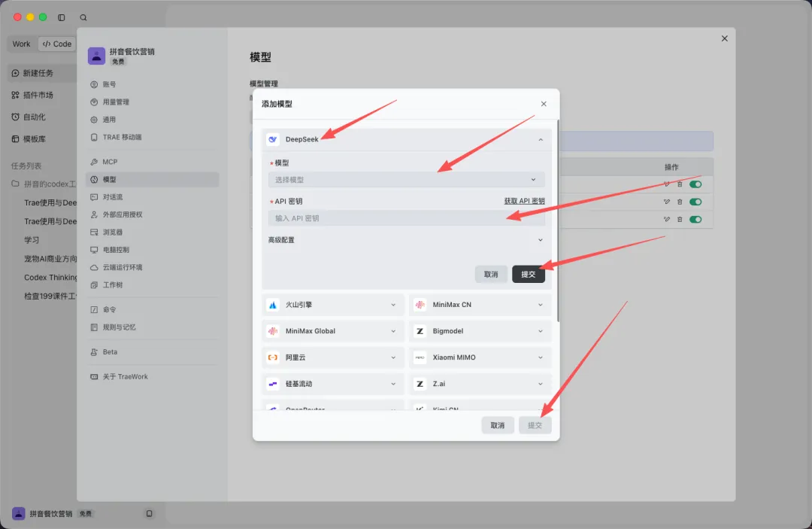Click the dialog footer 提交 button
The width and height of the screenshot is (812, 529).
(535, 425)
